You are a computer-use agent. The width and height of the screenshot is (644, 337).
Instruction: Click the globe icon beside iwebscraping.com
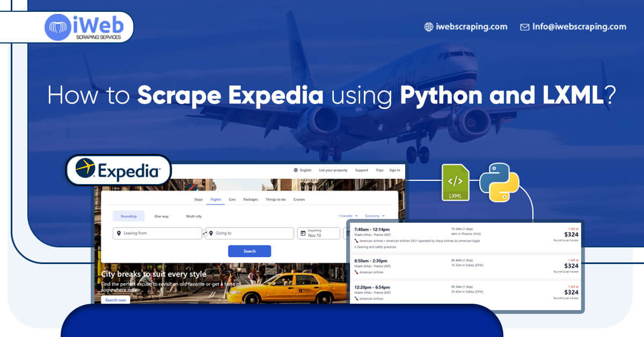coord(428,27)
